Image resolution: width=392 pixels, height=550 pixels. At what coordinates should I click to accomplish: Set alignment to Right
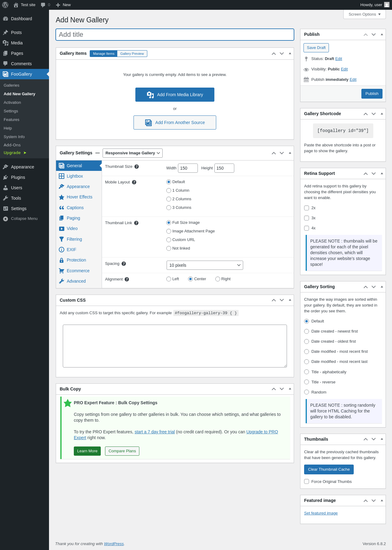(x=218, y=279)
